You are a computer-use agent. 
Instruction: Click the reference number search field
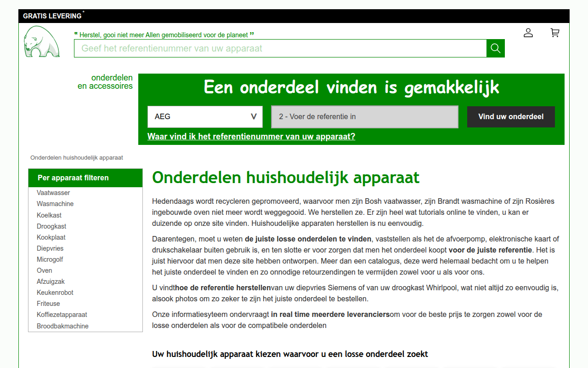[280, 48]
